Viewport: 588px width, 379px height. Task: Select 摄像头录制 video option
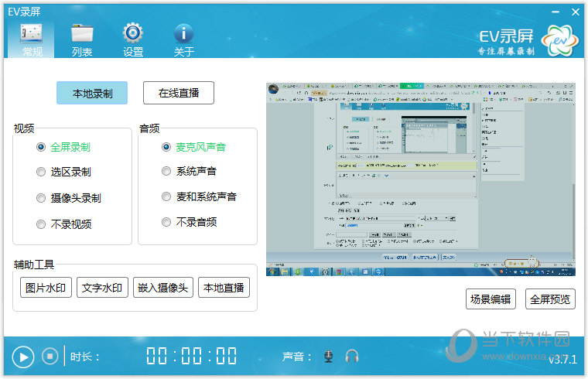pos(69,198)
